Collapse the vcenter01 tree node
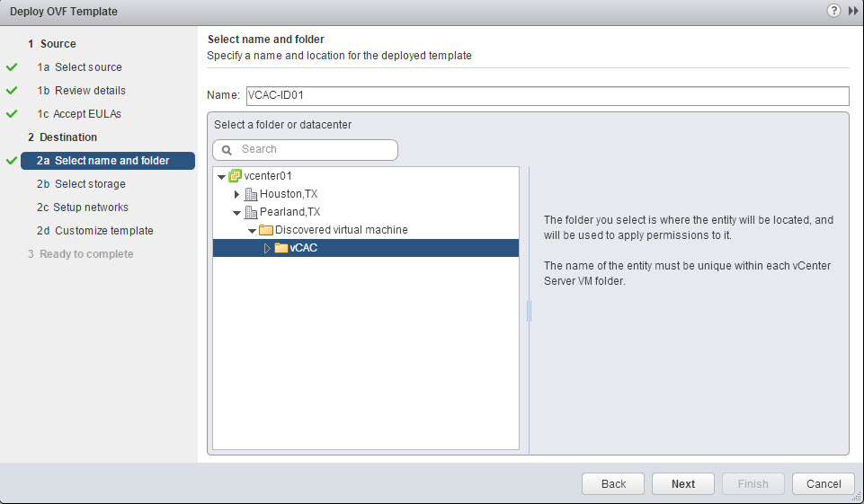This screenshot has width=864, height=504. pos(222,177)
